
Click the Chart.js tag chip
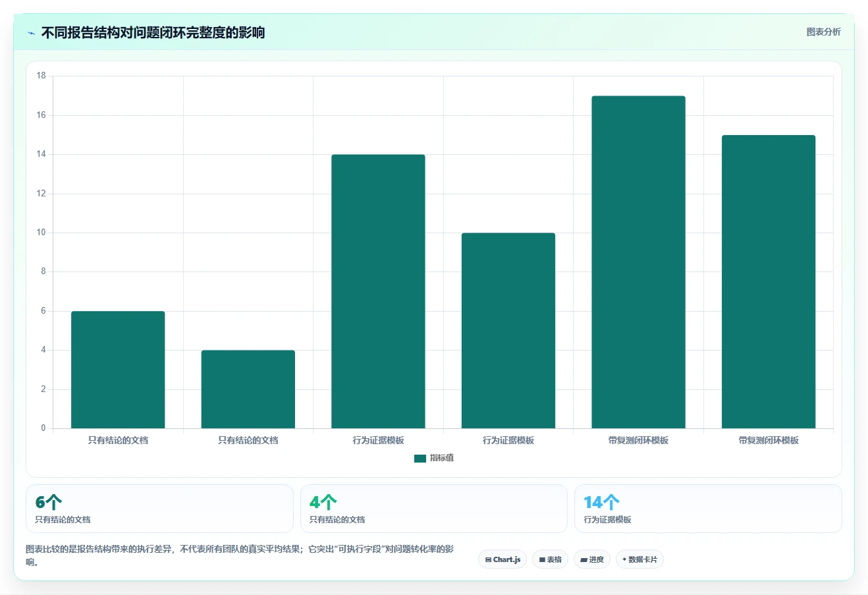point(502,559)
